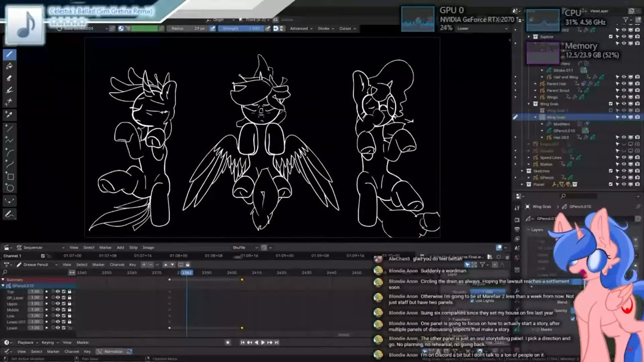Select the Arc primitive tool
The height and width of the screenshot is (362, 644).
pyautogui.click(x=10, y=153)
